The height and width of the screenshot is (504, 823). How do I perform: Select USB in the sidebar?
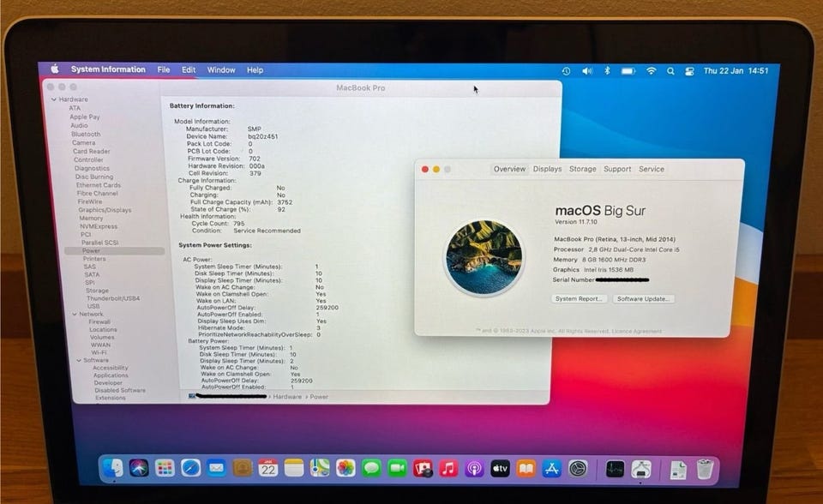point(93,306)
